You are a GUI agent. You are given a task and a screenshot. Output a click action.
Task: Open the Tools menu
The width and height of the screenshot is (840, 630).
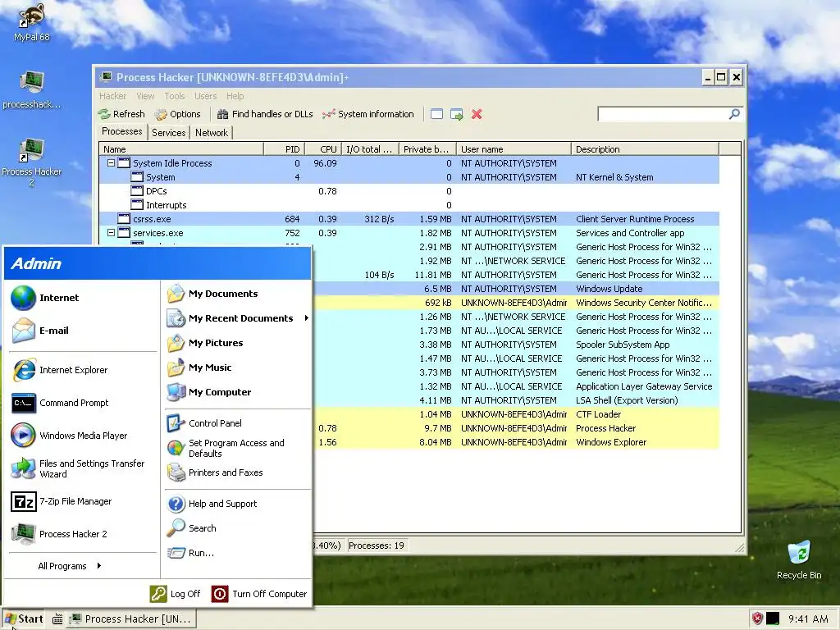point(175,96)
